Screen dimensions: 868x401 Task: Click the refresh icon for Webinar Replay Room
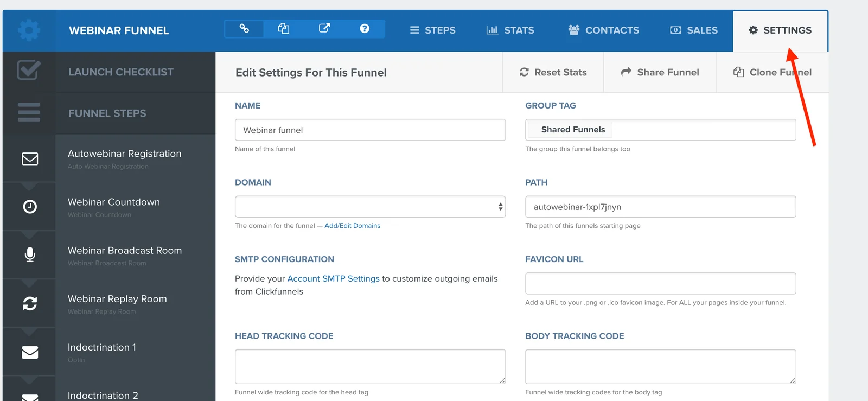(x=30, y=303)
